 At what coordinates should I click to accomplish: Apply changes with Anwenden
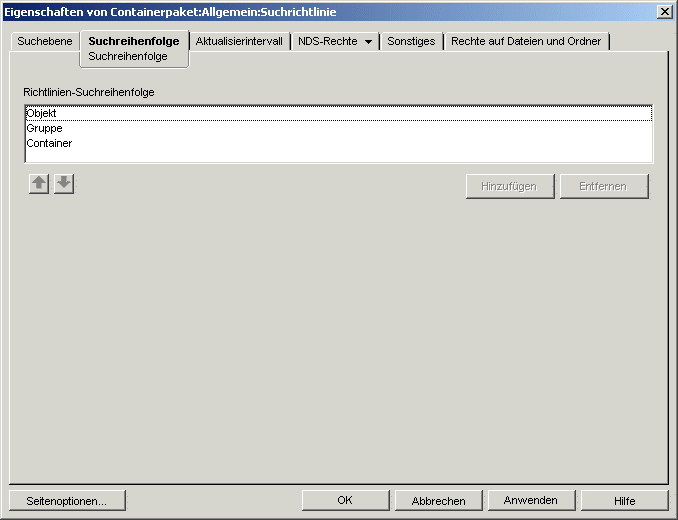point(531,501)
